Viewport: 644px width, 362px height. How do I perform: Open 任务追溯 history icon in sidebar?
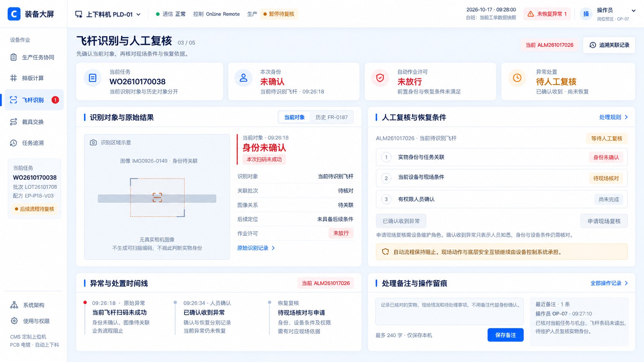point(13,143)
